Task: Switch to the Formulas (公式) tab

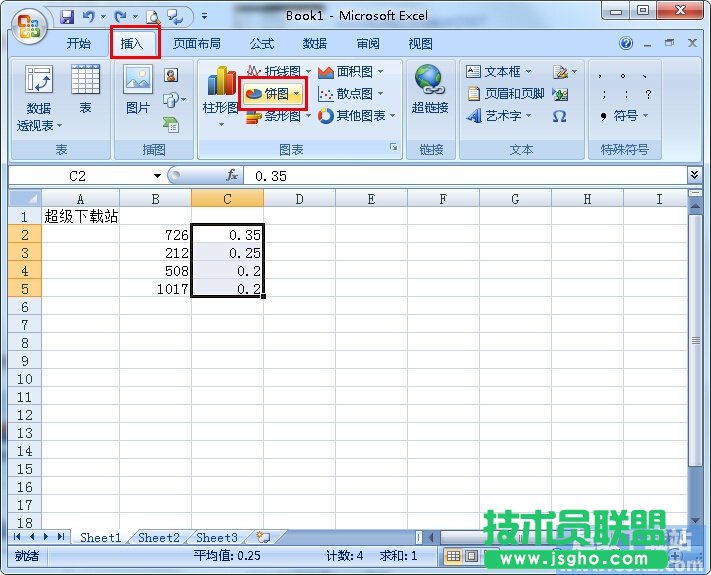Action: (262, 44)
